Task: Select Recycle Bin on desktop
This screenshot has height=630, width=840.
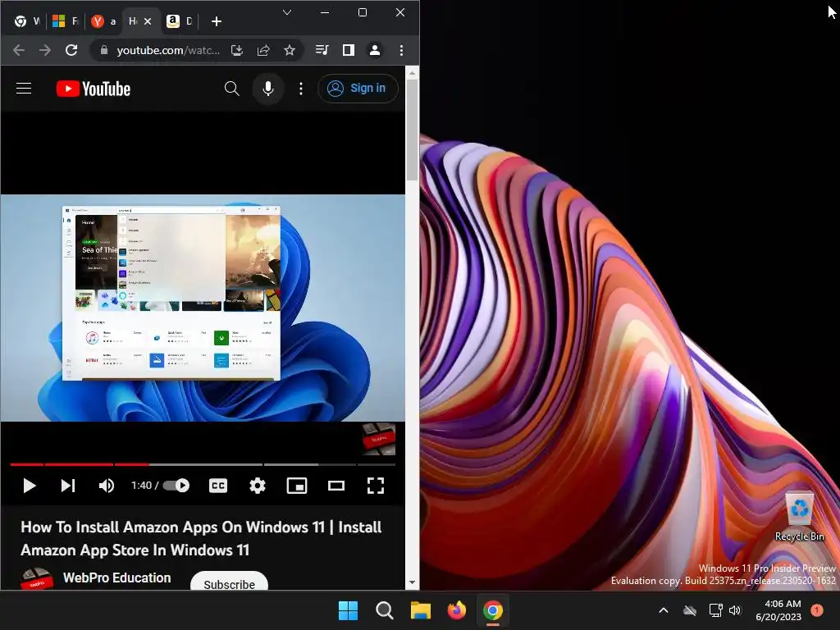Action: click(x=799, y=516)
